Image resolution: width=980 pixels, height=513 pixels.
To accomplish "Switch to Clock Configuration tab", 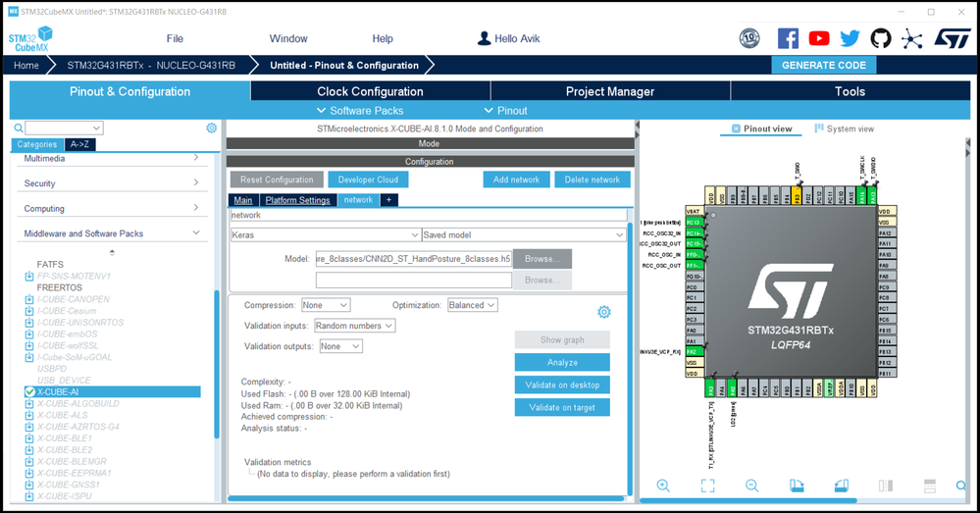I will [x=370, y=91].
